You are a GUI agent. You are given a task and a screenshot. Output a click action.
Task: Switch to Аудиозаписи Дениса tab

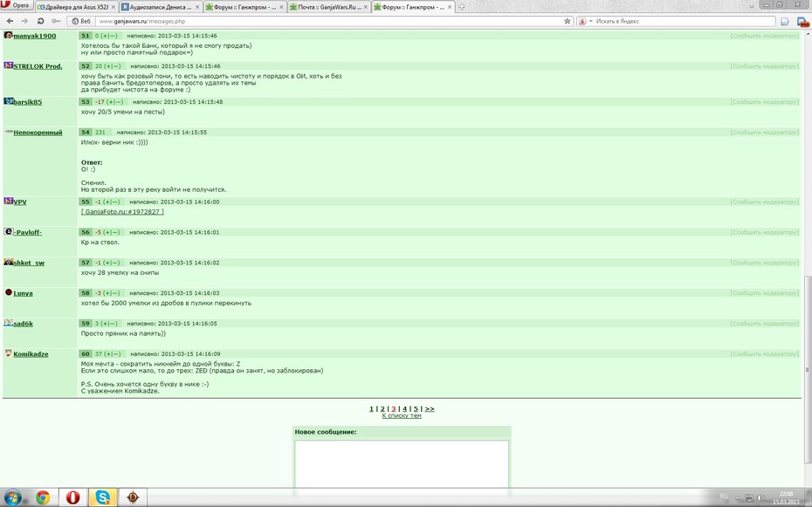161,7
